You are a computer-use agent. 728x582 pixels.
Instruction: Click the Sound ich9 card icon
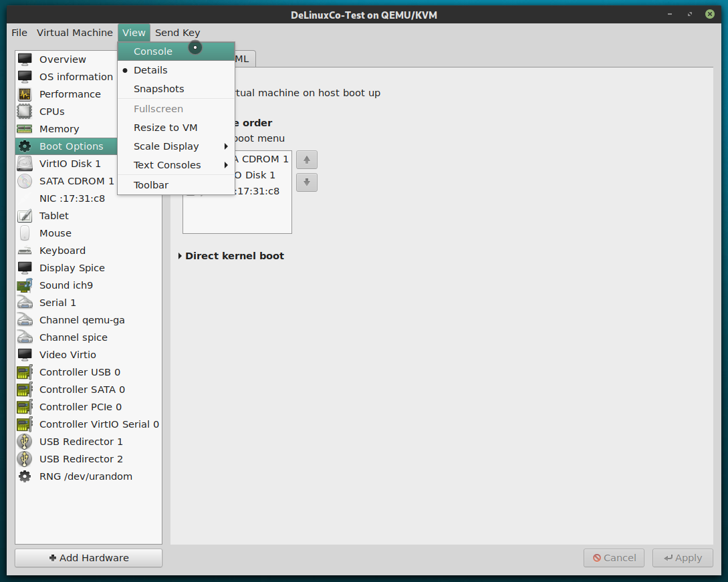click(x=25, y=285)
